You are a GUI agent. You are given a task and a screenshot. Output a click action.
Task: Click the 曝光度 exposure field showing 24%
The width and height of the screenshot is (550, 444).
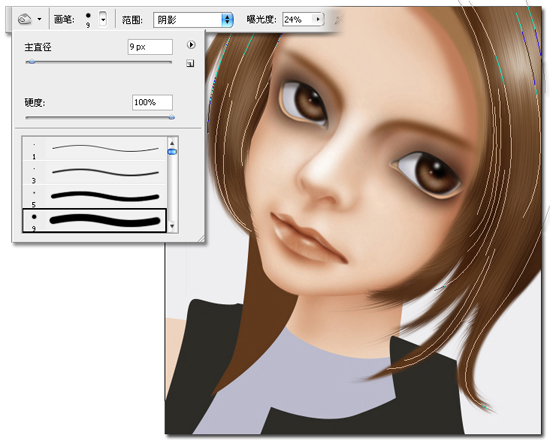click(298, 19)
